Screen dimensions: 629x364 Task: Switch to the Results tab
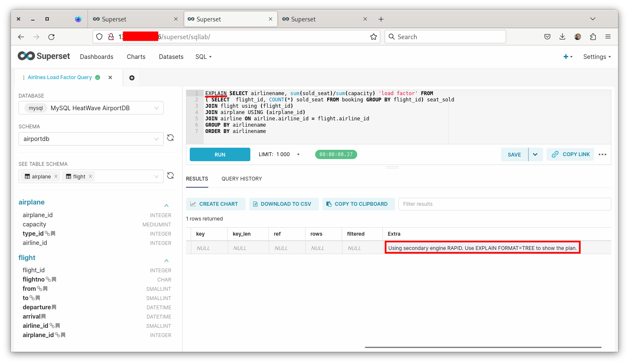coord(197,179)
